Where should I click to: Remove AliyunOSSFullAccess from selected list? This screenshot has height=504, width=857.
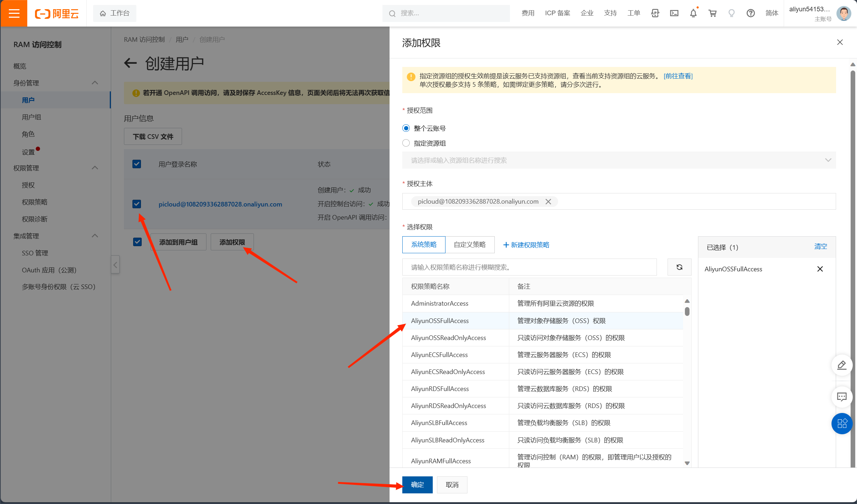coord(820,269)
